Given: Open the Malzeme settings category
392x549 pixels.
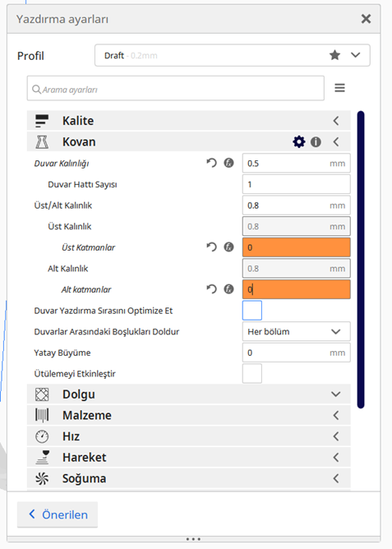Looking at the screenshot, I should pos(189,415).
